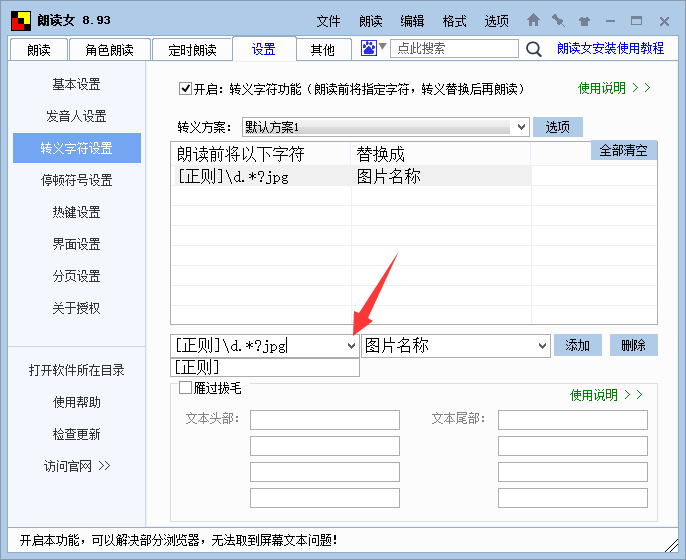Enable the 雁过拔毛 checkbox

click(186, 388)
